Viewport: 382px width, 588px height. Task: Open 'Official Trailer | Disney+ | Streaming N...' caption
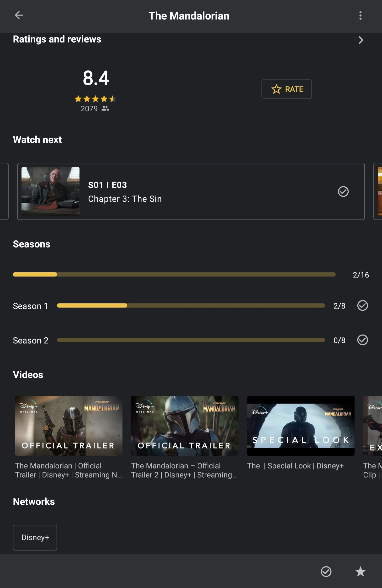(x=69, y=470)
